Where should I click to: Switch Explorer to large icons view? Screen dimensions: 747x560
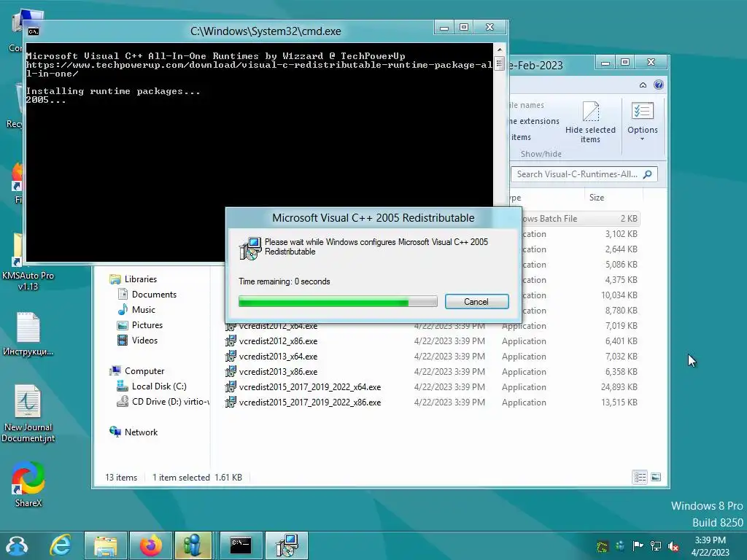click(x=656, y=477)
